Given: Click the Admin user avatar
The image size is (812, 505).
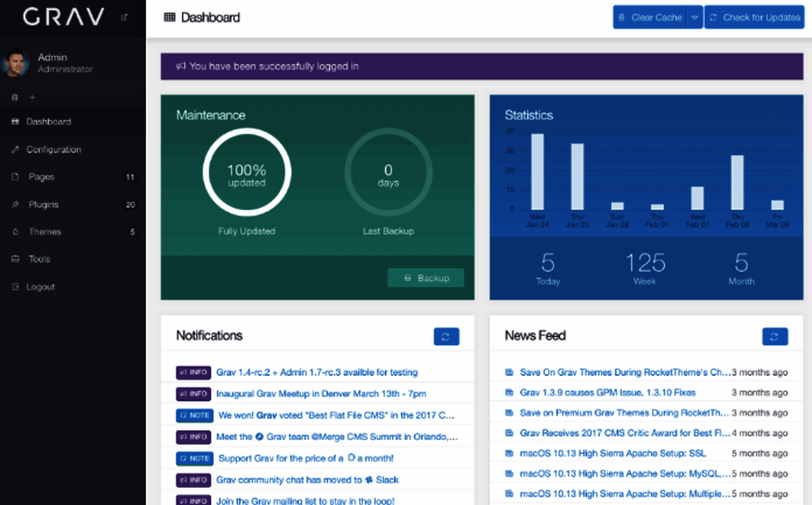Looking at the screenshot, I should [x=15, y=63].
